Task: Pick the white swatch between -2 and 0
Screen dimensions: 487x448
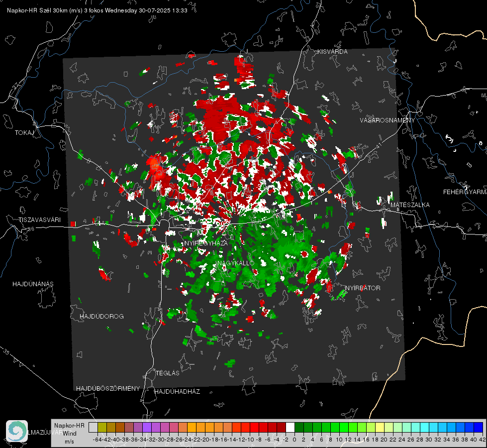Action: [290, 427]
